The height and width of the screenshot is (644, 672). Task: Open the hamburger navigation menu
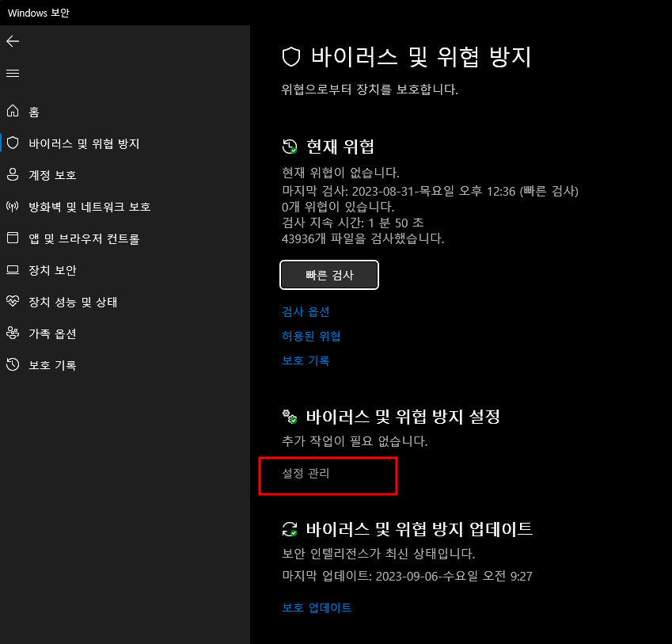pos(13,74)
